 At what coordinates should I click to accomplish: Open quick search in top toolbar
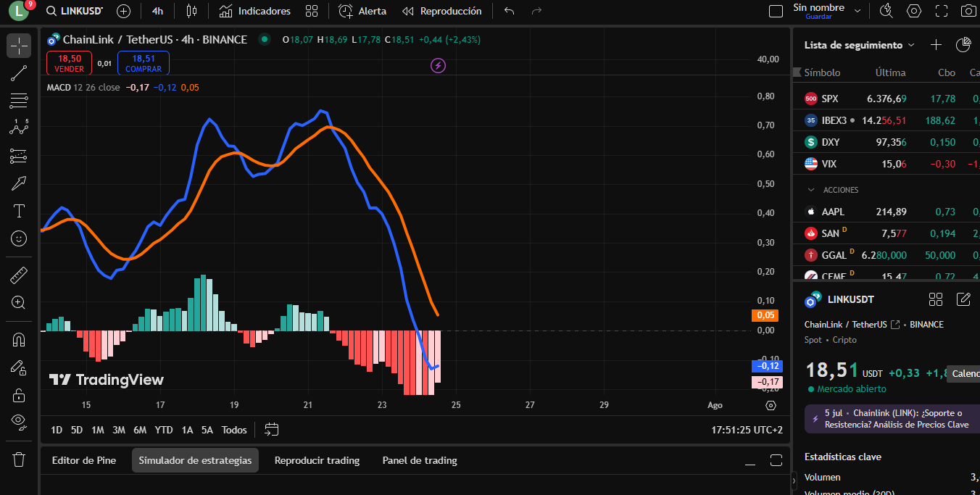point(886,11)
